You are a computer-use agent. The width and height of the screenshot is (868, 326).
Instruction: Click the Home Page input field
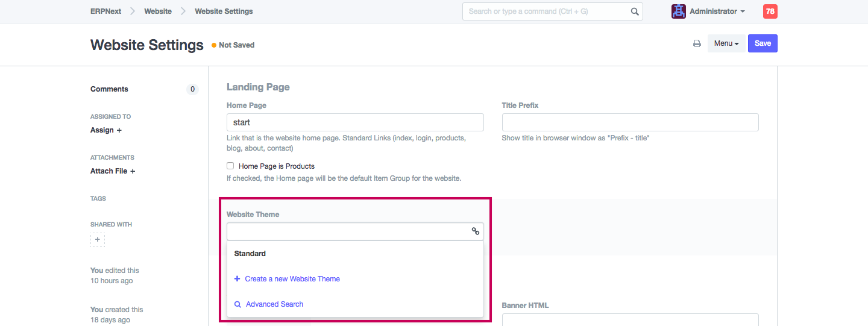(355, 122)
